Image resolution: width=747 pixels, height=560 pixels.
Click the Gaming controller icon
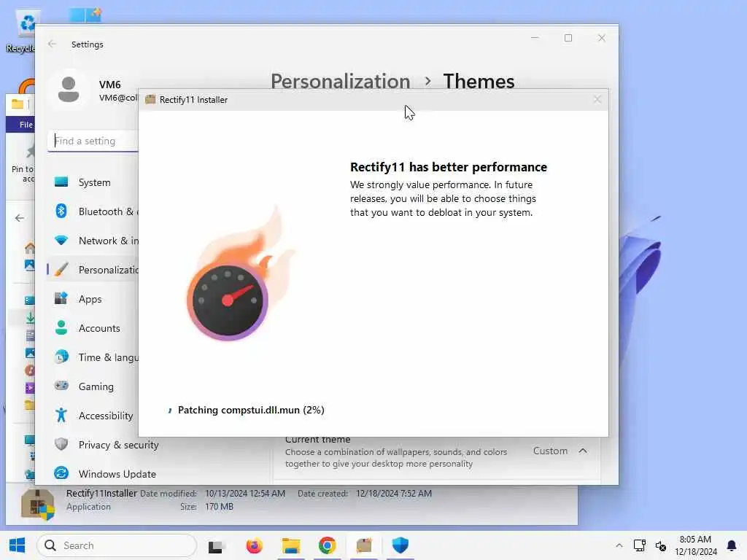[61, 386]
